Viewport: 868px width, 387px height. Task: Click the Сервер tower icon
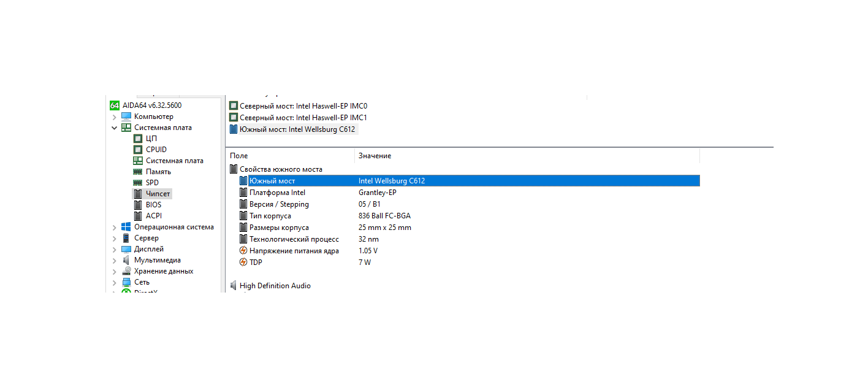pyautogui.click(x=126, y=238)
